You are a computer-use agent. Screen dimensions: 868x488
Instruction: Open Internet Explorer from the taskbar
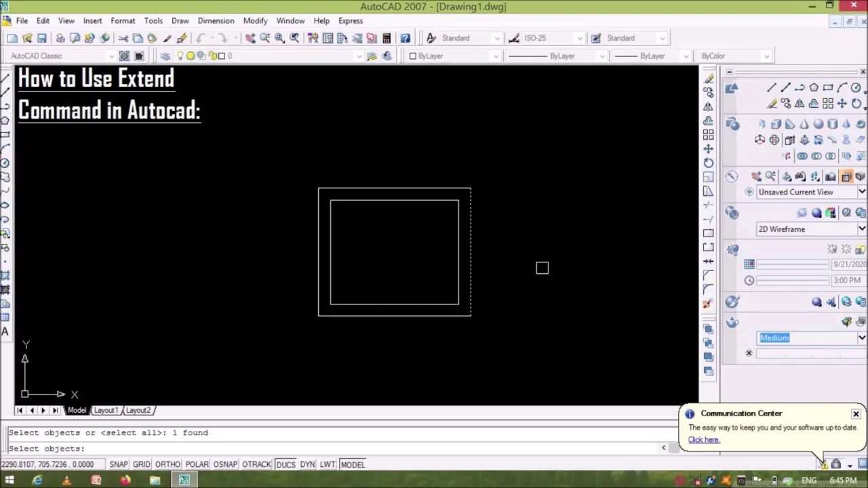(x=37, y=480)
